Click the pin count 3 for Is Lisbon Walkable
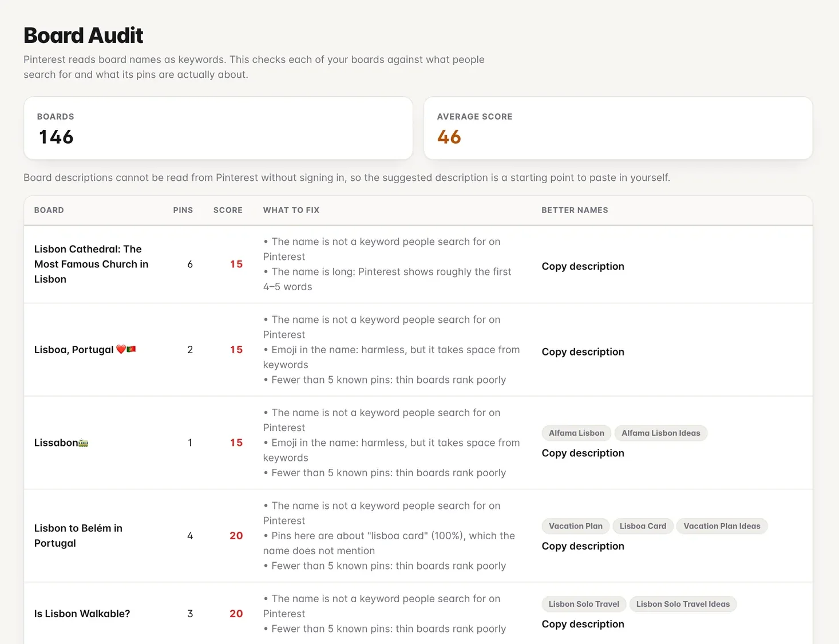The height and width of the screenshot is (644, 839). pyautogui.click(x=190, y=614)
